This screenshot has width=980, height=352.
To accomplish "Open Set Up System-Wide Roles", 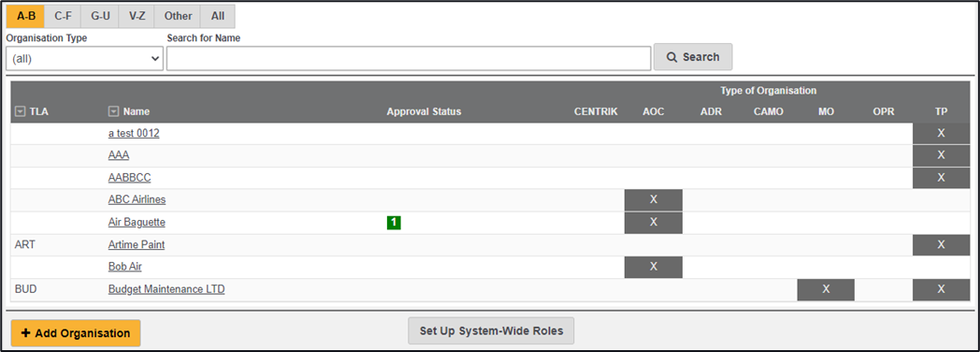I will tap(491, 330).
